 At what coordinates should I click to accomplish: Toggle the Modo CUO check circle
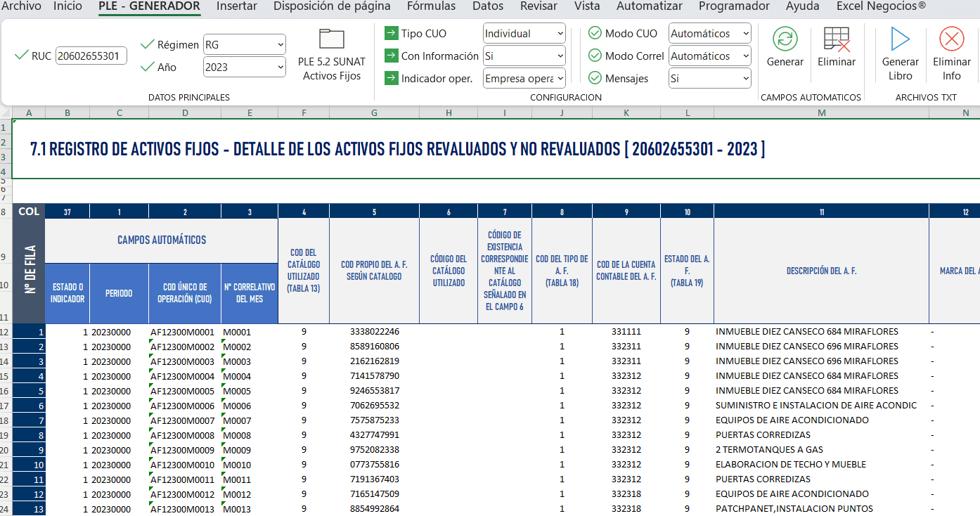coord(595,34)
